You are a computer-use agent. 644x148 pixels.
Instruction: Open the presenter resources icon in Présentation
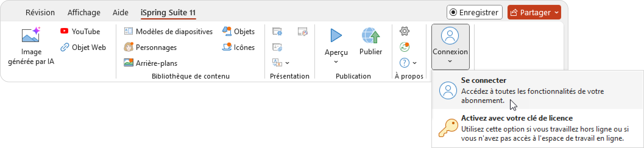(277, 47)
